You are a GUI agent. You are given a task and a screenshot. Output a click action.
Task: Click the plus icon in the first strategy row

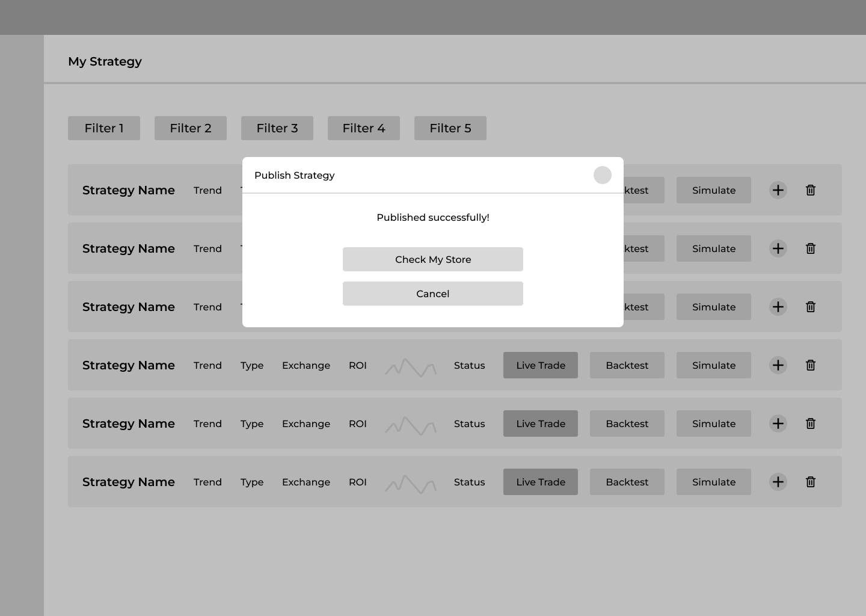pos(778,190)
